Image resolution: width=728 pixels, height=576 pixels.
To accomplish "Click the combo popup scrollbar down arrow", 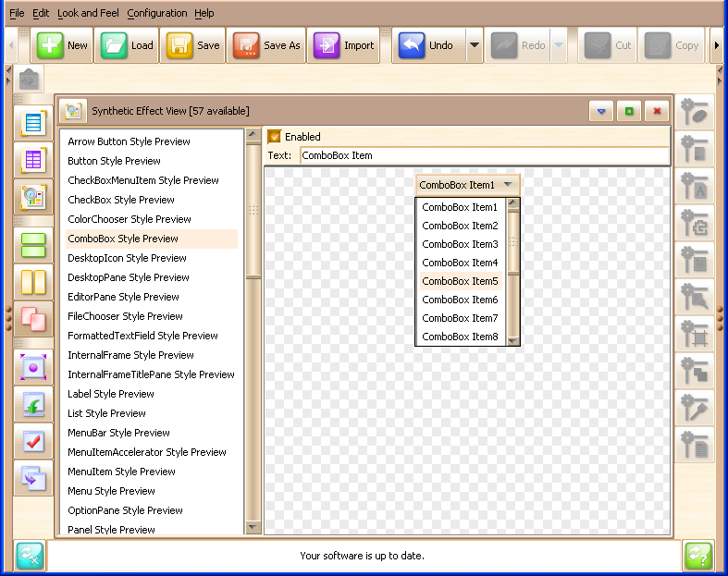I will (x=513, y=340).
